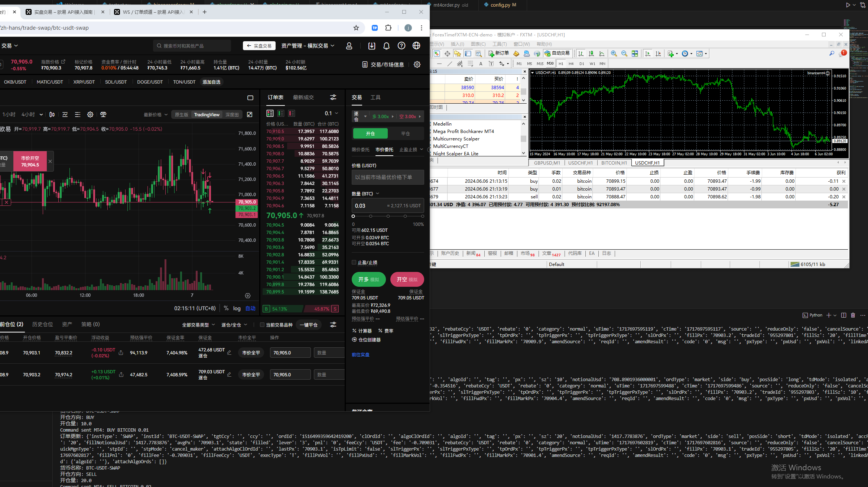Toggle log scale on the chart
Image resolution: width=868 pixels, height=487 pixels.
[237, 308]
